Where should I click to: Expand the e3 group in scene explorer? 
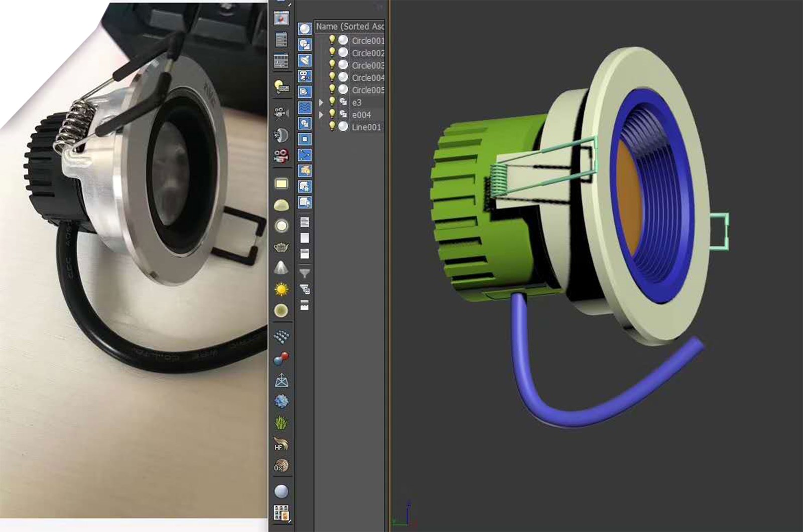pos(321,102)
